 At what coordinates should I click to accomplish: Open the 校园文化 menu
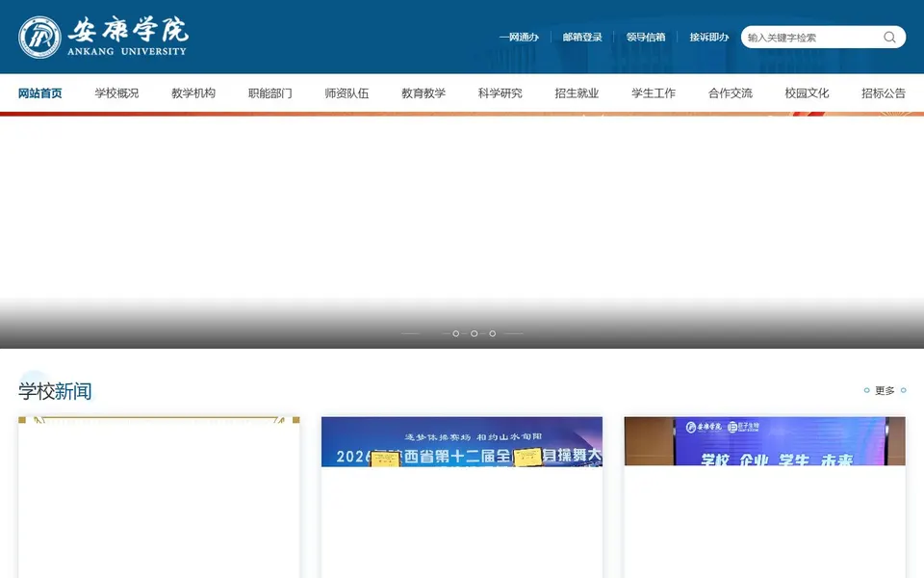pos(807,93)
